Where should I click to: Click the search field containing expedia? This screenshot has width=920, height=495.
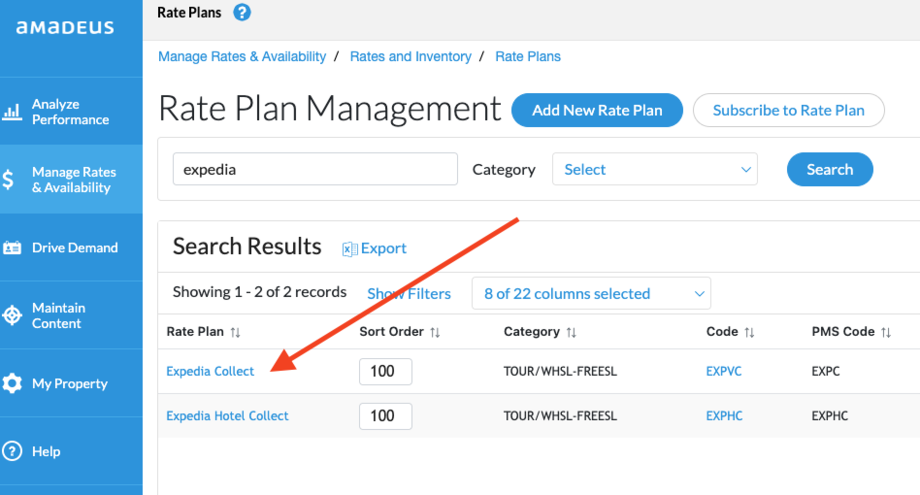315,169
